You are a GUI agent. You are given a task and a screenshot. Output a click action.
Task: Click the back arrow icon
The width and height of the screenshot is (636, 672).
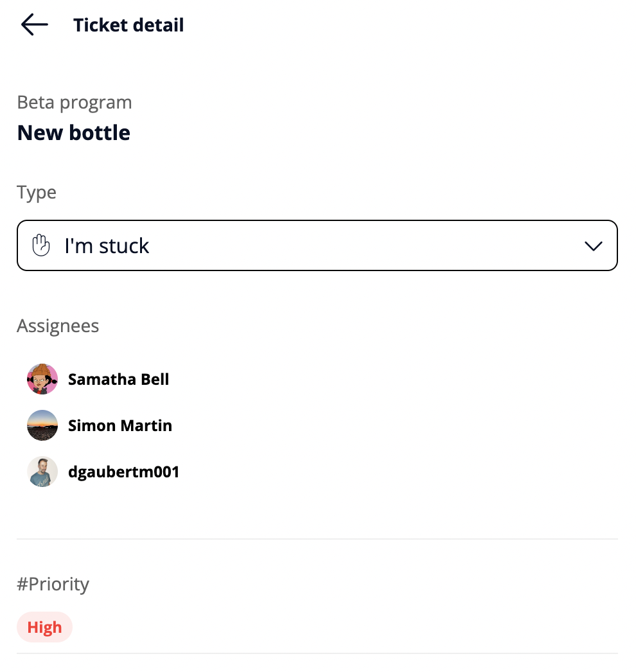pyautogui.click(x=35, y=25)
